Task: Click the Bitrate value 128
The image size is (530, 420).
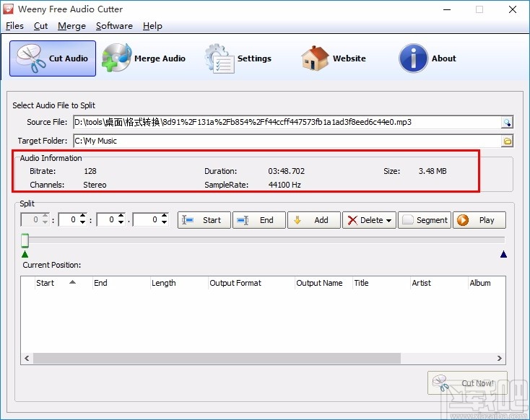Action: tap(90, 171)
